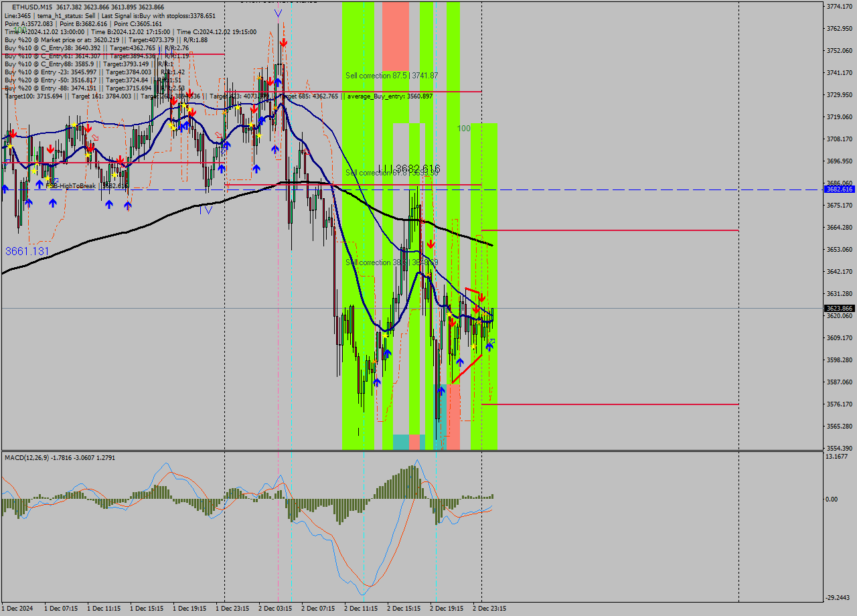This screenshot has height=616, width=857.
Task: Click the lower red horizontal line near 3576
Action: (610, 404)
